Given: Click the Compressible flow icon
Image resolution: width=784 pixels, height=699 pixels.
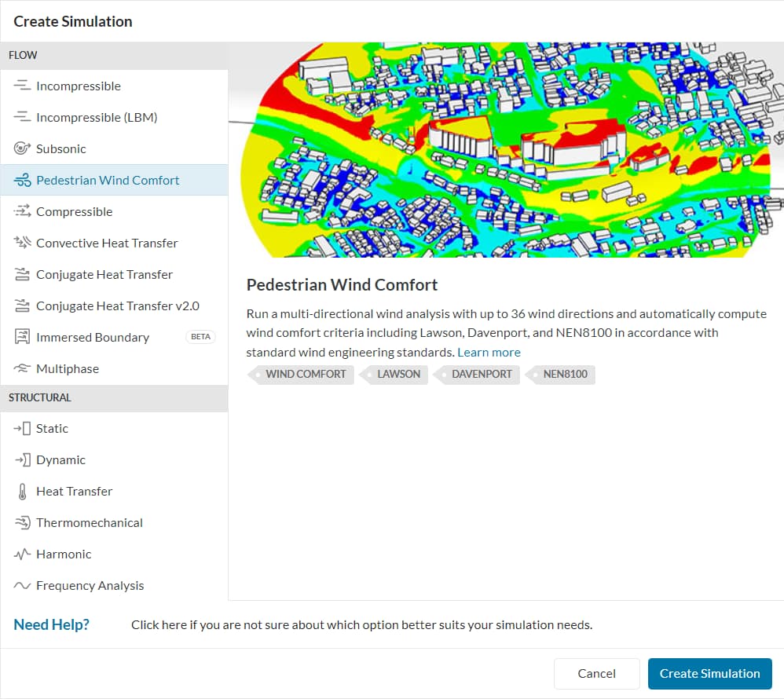Looking at the screenshot, I should [22, 211].
